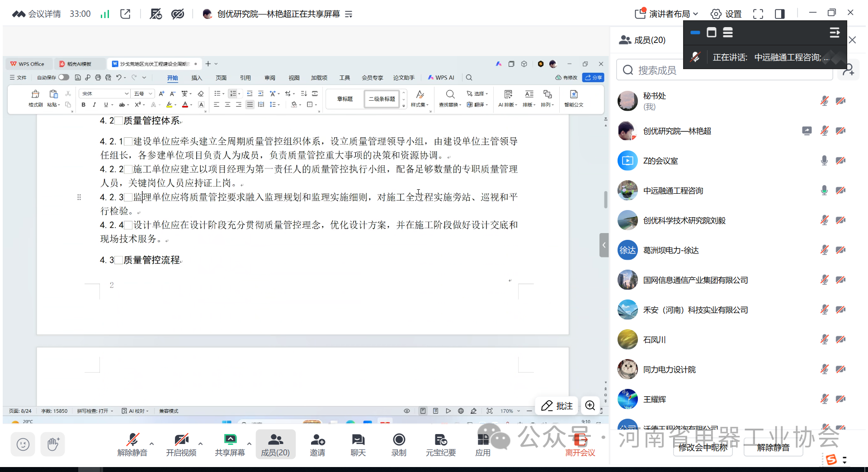Turn on video in the meeting toolbar
The image size is (868, 472).
coord(181,444)
